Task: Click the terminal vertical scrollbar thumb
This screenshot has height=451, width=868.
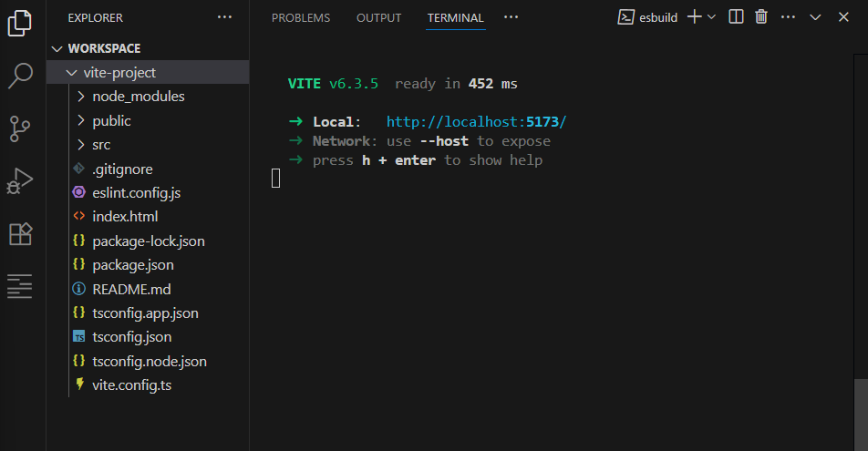Action: (x=861, y=415)
